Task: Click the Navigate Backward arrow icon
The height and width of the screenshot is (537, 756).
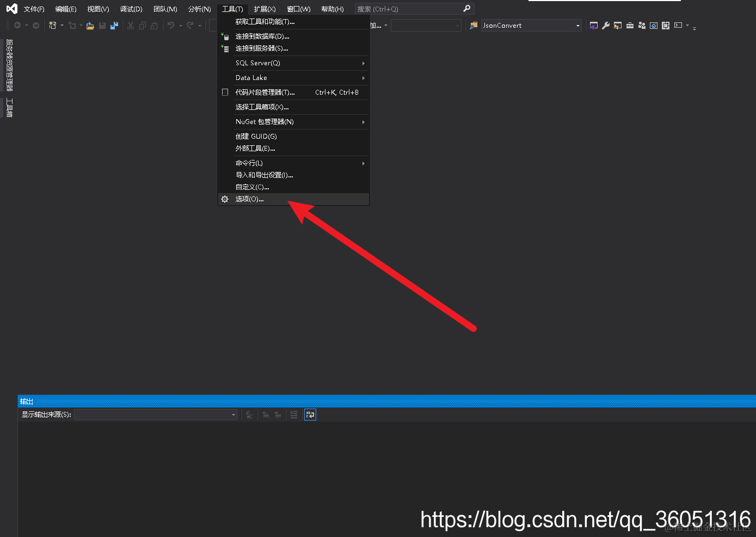Action: point(17,26)
